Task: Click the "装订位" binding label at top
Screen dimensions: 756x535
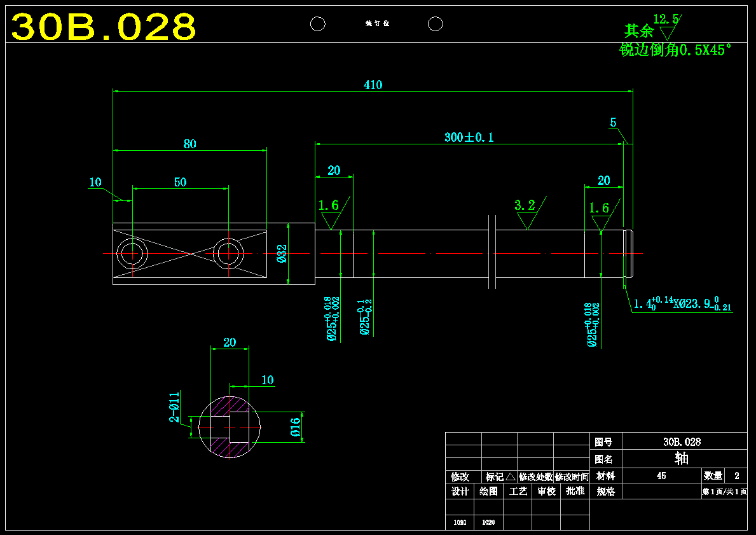Action: click(x=377, y=23)
